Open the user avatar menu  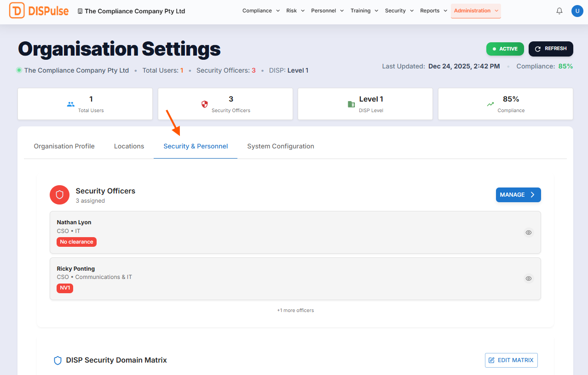[577, 11]
